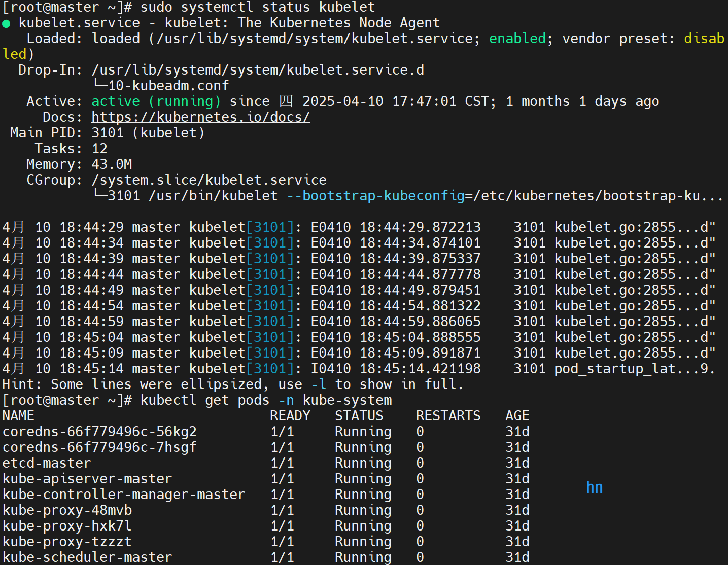Select the 'sudo systemctl status kubelet' command text

[x=258, y=7]
